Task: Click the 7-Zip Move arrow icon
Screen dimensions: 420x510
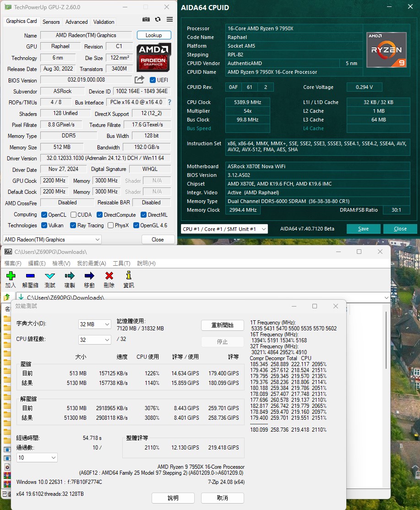Action: coord(89,276)
